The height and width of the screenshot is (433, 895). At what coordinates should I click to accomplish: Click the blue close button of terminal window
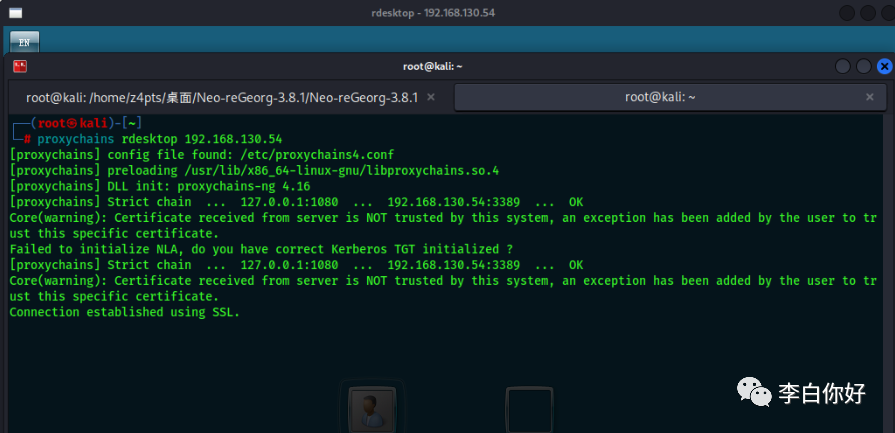tap(885, 67)
